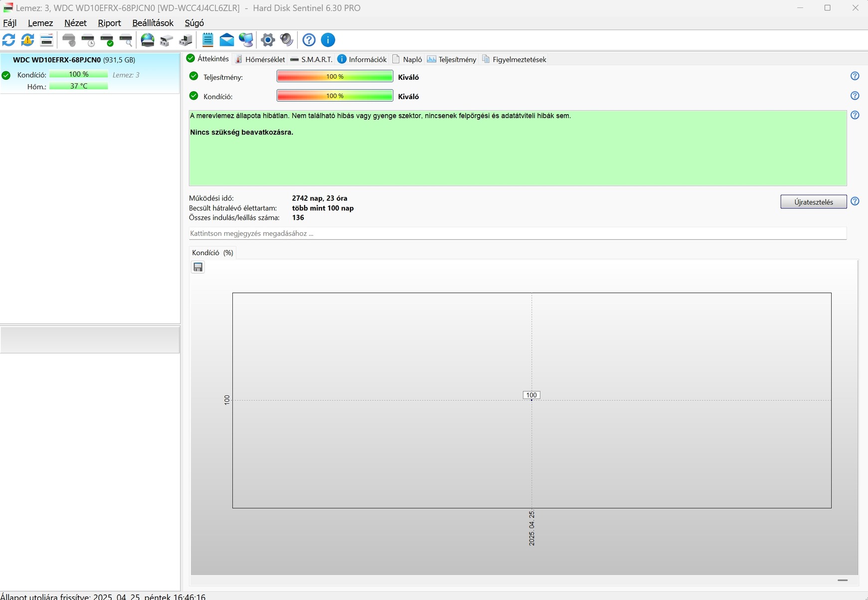The height and width of the screenshot is (600, 868).
Task: Switch to the Hőmérséklet tab
Action: click(x=260, y=59)
